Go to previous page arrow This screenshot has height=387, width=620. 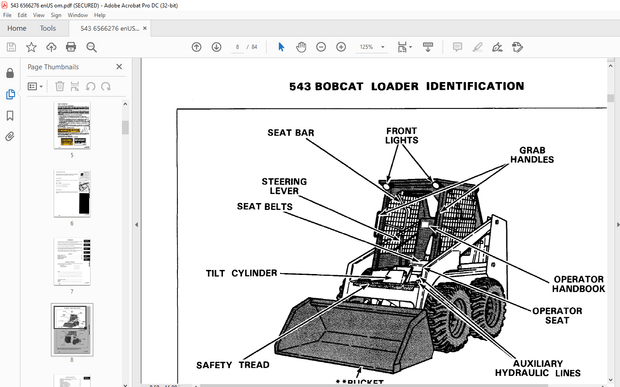(197, 47)
